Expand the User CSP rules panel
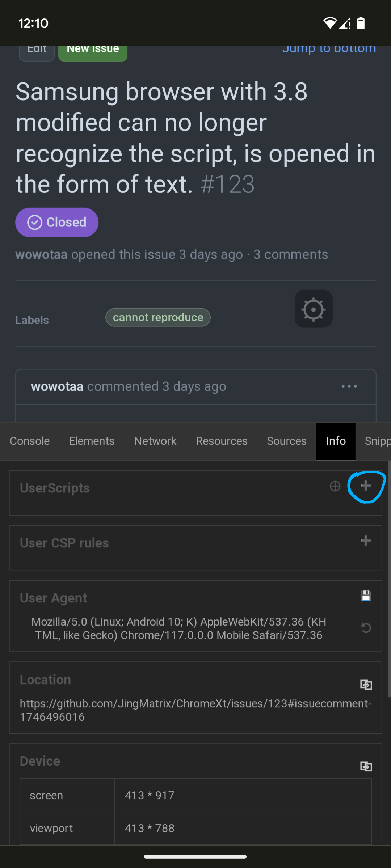 click(64, 543)
